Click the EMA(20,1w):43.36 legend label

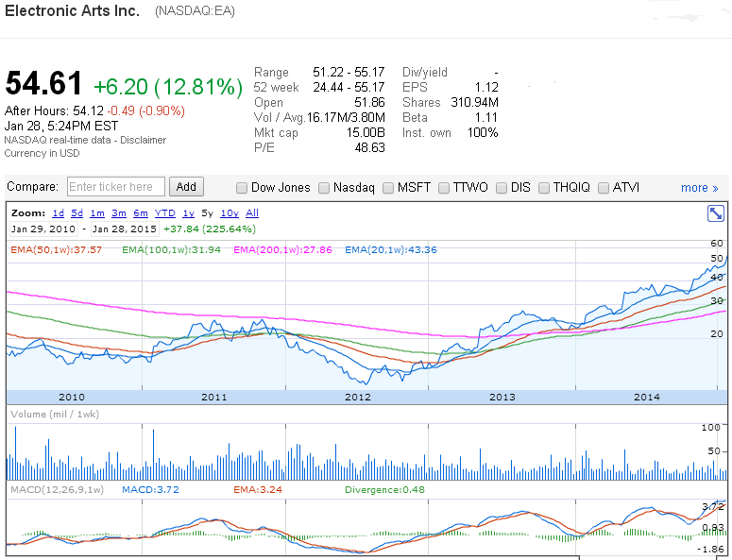[391, 249]
